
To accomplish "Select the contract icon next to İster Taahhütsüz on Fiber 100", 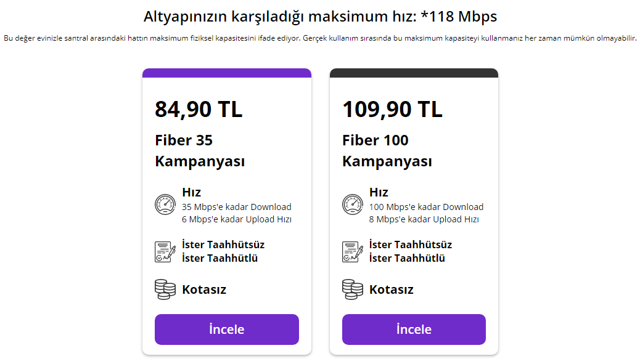I will pos(352,251).
